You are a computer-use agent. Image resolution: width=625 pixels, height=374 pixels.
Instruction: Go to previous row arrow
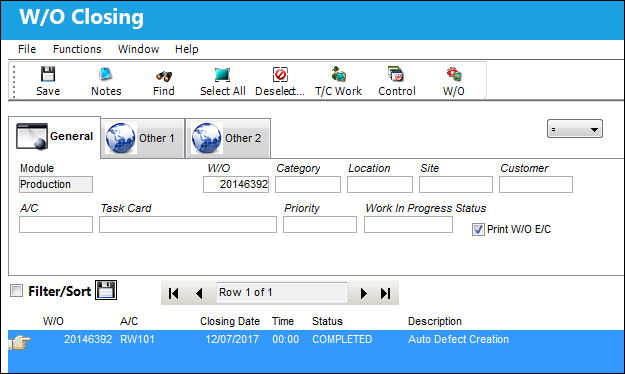point(199,293)
